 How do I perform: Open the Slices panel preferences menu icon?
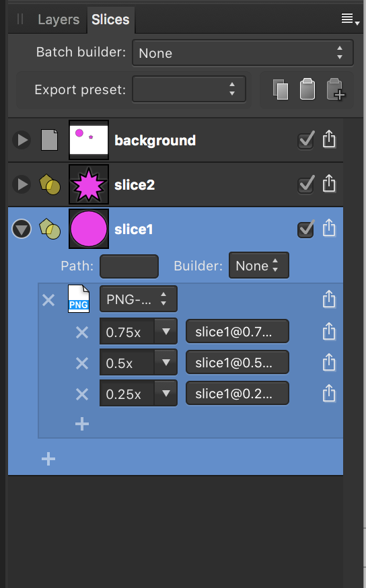[351, 19]
